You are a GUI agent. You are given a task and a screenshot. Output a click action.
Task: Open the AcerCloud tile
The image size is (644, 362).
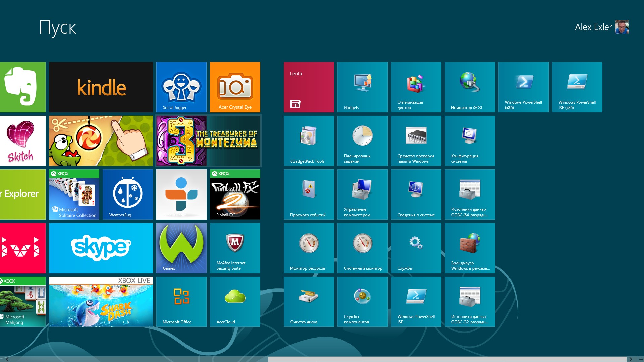click(235, 302)
